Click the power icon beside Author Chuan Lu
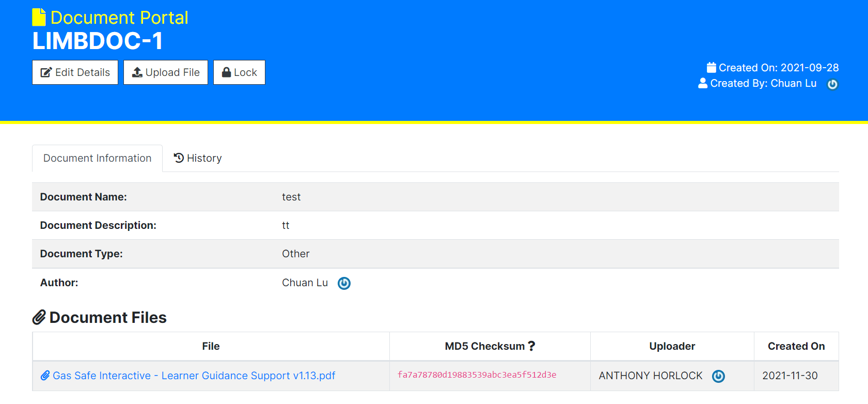The image size is (868, 404). 344,283
